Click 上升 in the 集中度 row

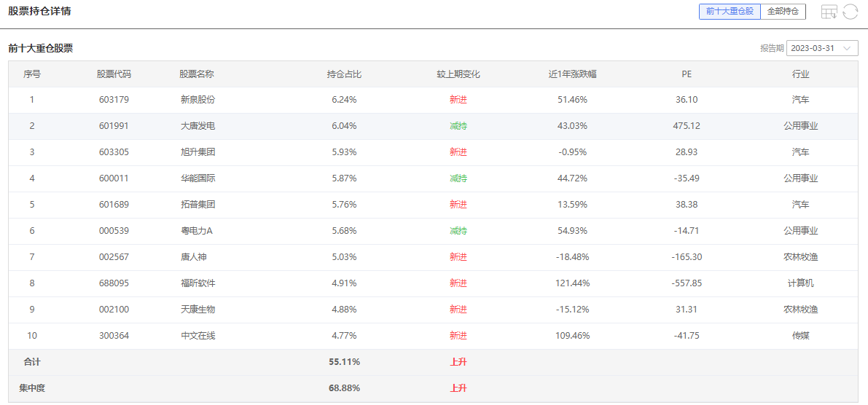[x=458, y=388]
